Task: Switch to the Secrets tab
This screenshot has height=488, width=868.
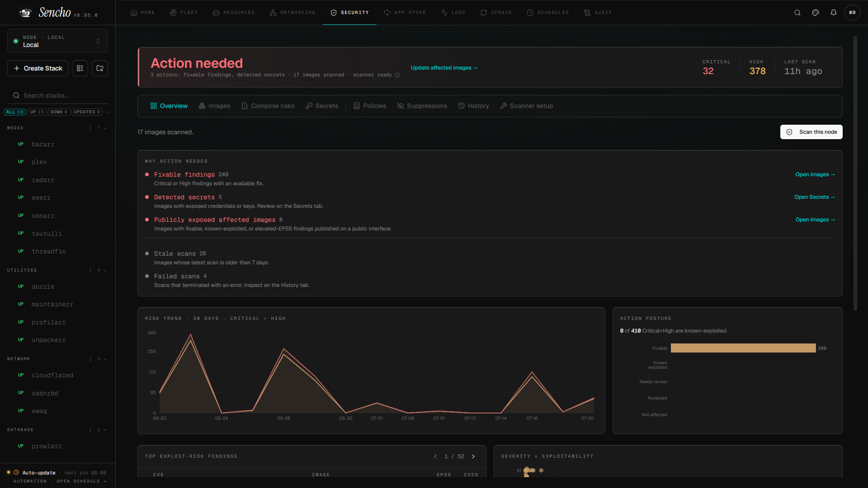Action: pos(322,106)
